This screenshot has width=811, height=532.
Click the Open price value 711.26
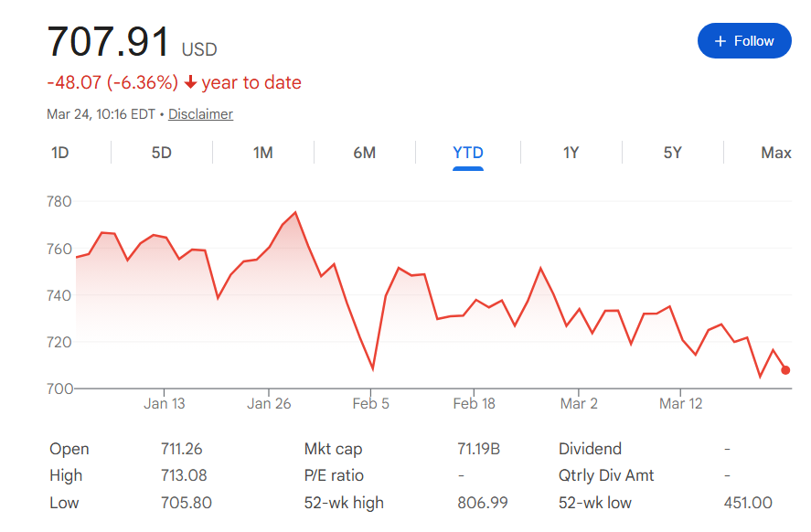click(x=181, y=449)
